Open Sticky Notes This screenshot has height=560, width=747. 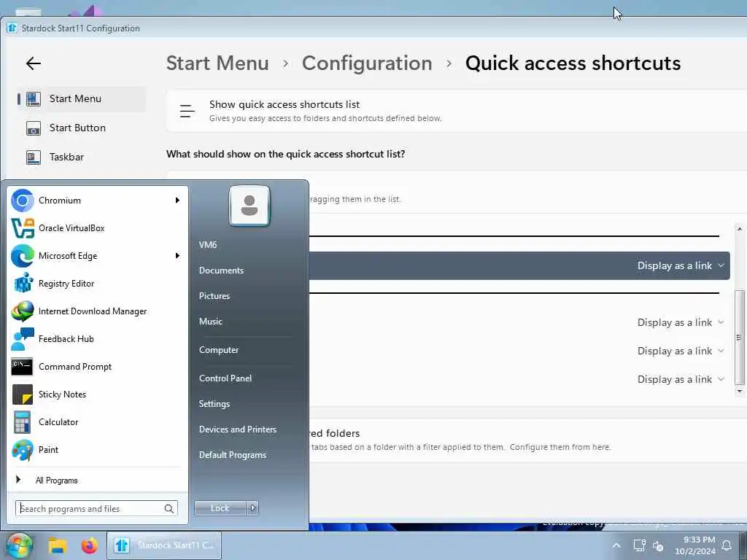pyautogui.click(x=96, y=394)
